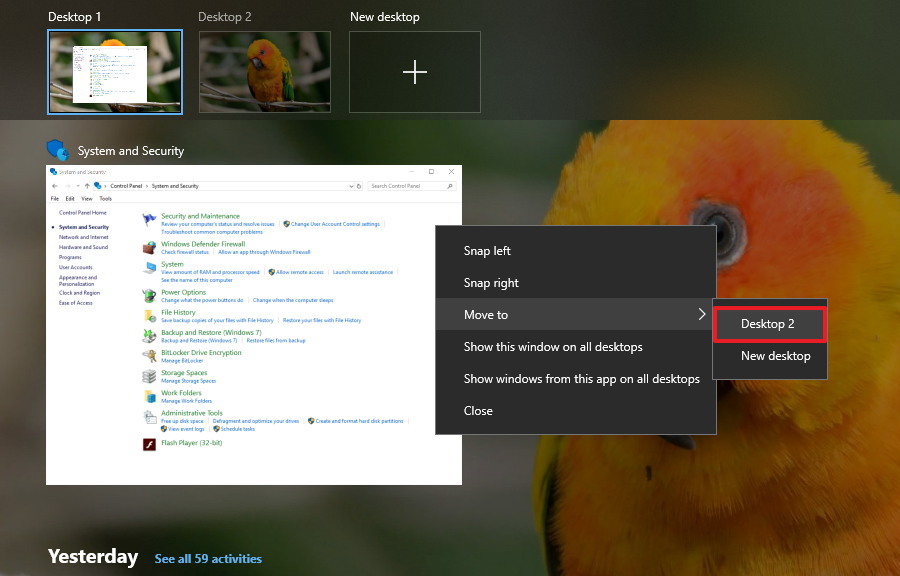Click Security and Maintenance flag icon
Image resolution: width=900 pixels, height=576 pixels.
click(x=149, y=219)
